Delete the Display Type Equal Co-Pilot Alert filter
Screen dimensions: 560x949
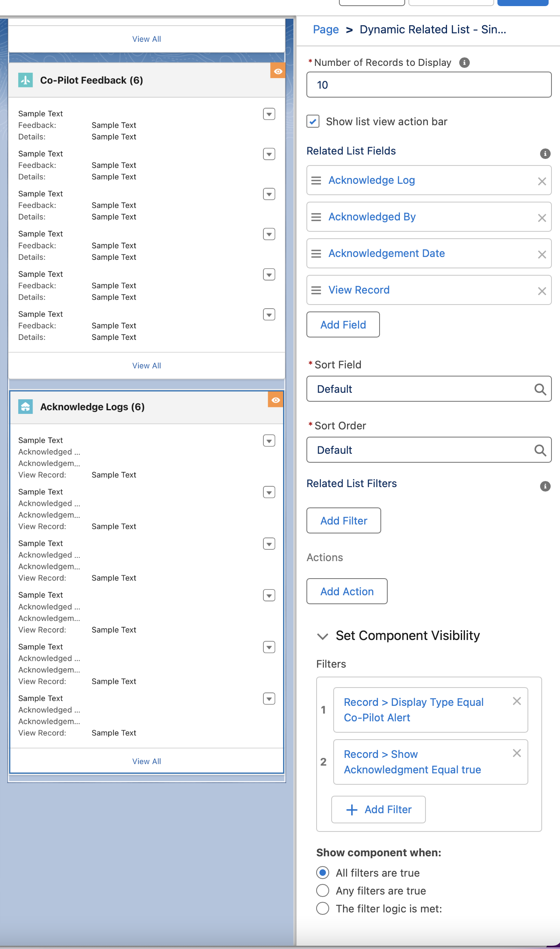pos(517,701)
